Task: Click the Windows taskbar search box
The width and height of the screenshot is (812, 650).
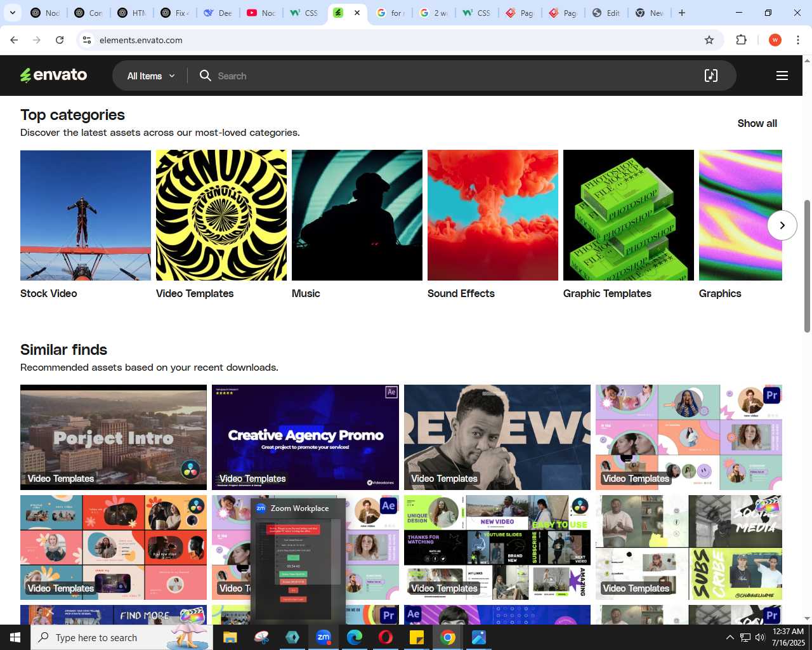Action: point(122,637)
